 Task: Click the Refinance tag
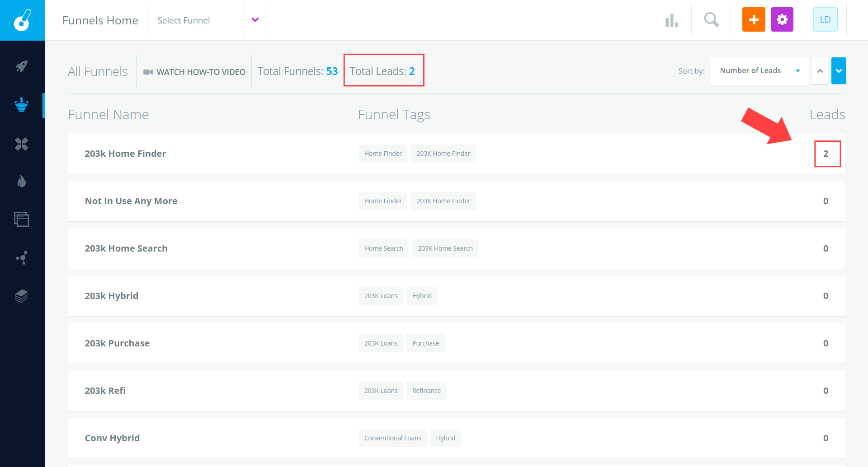coord(426,391)
